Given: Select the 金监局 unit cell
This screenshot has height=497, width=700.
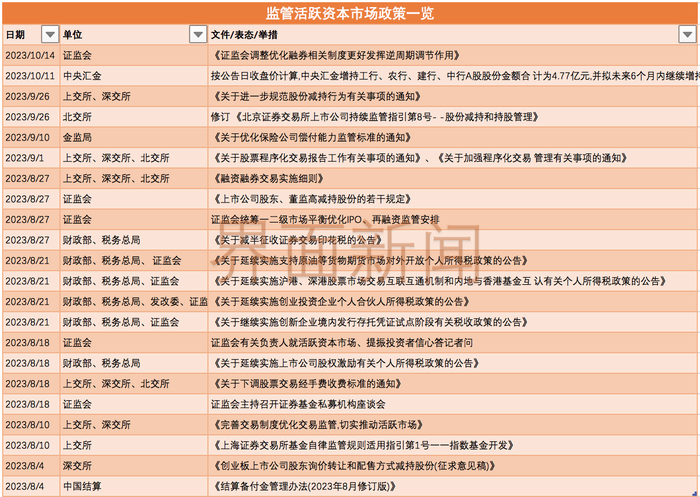Looking at the screenshot, I should point(134,138).
